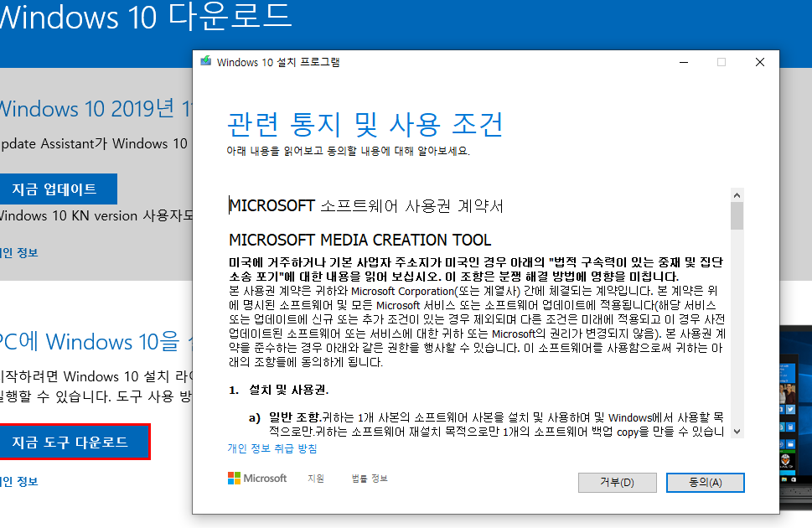Click 아래 내용을 읽어보고 subtitle text
This screenshot has width=812, height=528.
[x=348, y=151]
